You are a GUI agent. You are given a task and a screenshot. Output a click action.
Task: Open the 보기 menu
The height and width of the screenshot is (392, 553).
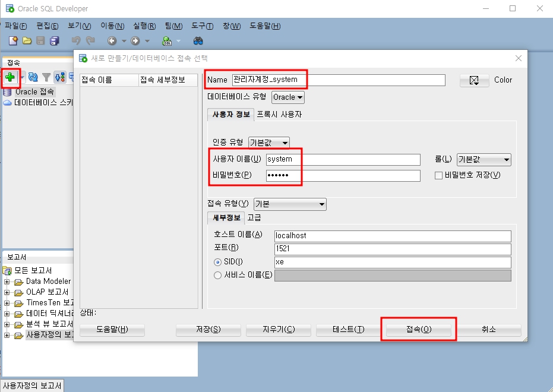point(80,26)
